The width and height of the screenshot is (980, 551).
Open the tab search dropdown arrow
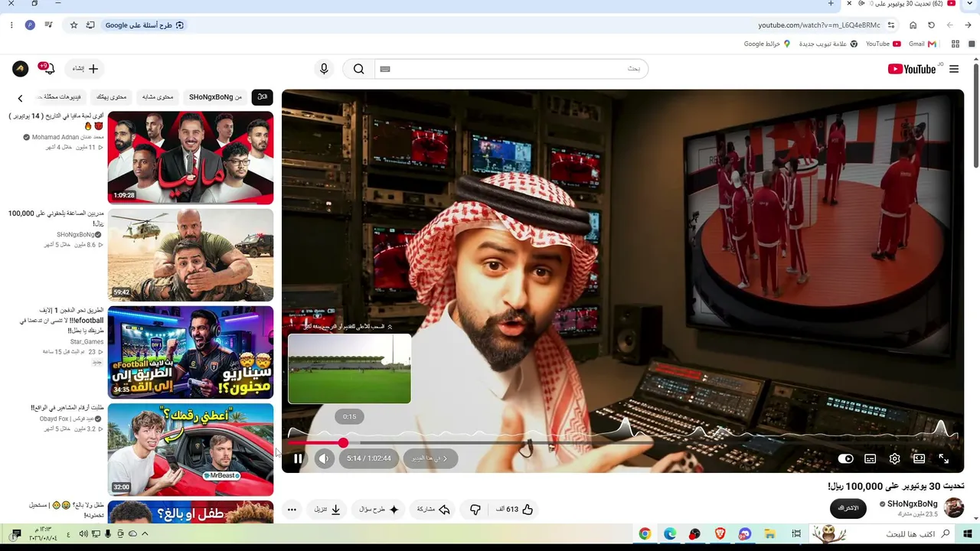(x=969, y=4)
